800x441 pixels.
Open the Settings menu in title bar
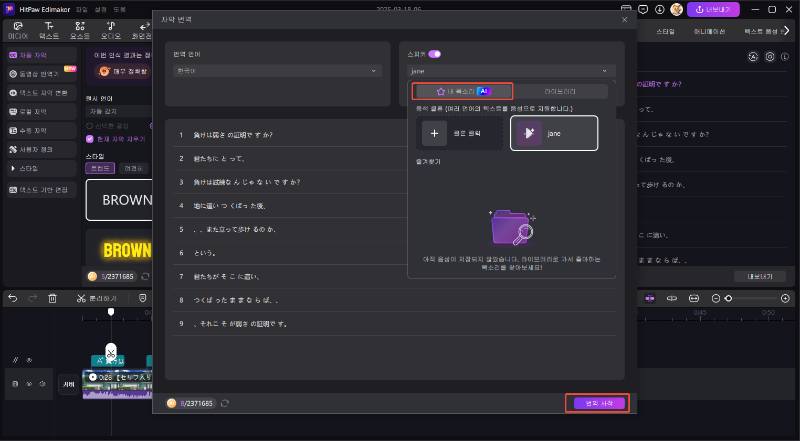pyautogui.click(x=101, y=10)
